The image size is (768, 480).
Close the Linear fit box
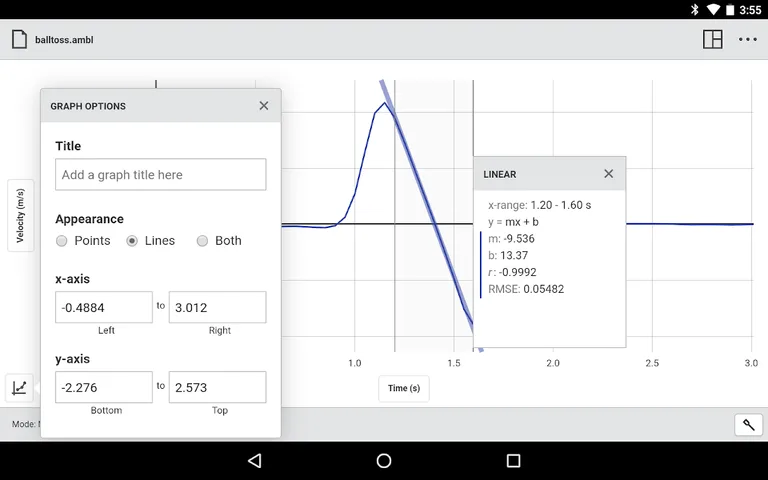[609, 174]
